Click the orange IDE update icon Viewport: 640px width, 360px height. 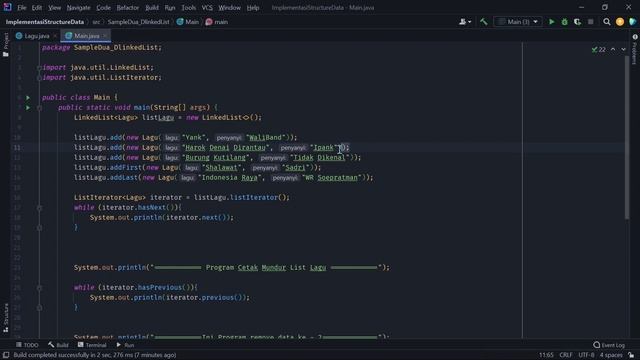tap(620, 22)
